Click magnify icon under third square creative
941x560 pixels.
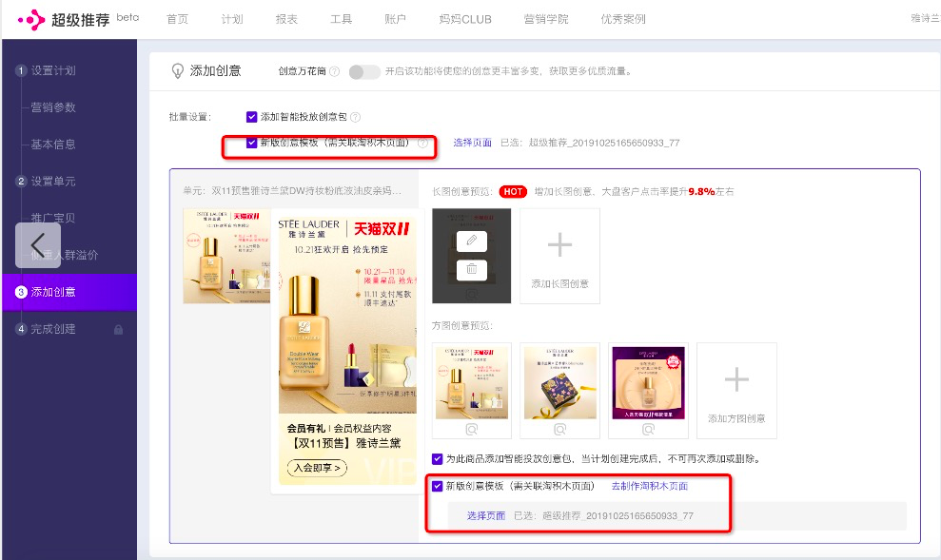[648, 430]
